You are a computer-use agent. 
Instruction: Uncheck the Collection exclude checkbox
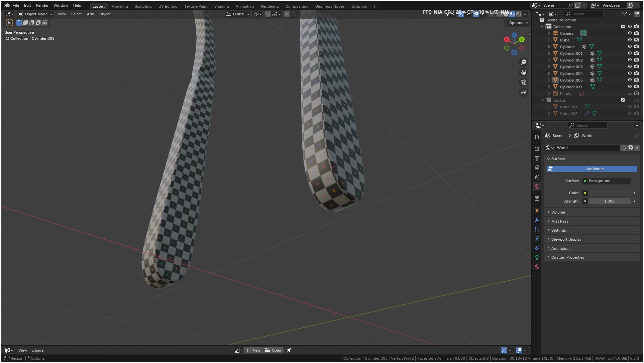[x=623, y=26]
